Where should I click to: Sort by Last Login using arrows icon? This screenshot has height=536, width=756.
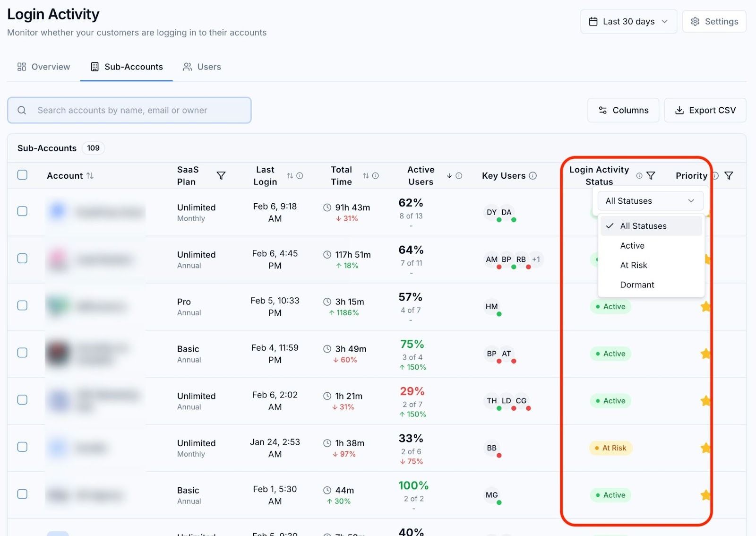pos(290,176)
